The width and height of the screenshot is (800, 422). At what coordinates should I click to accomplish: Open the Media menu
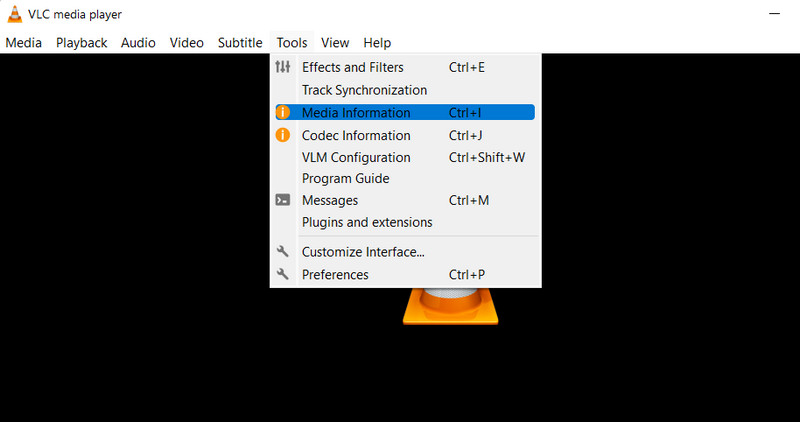pyautogui.click(x=23, y=43)
